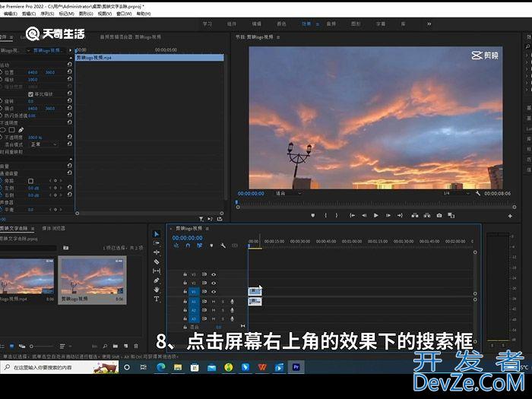
Task: Select the Ripple Edit tool
Action: [x=157, y=252]
